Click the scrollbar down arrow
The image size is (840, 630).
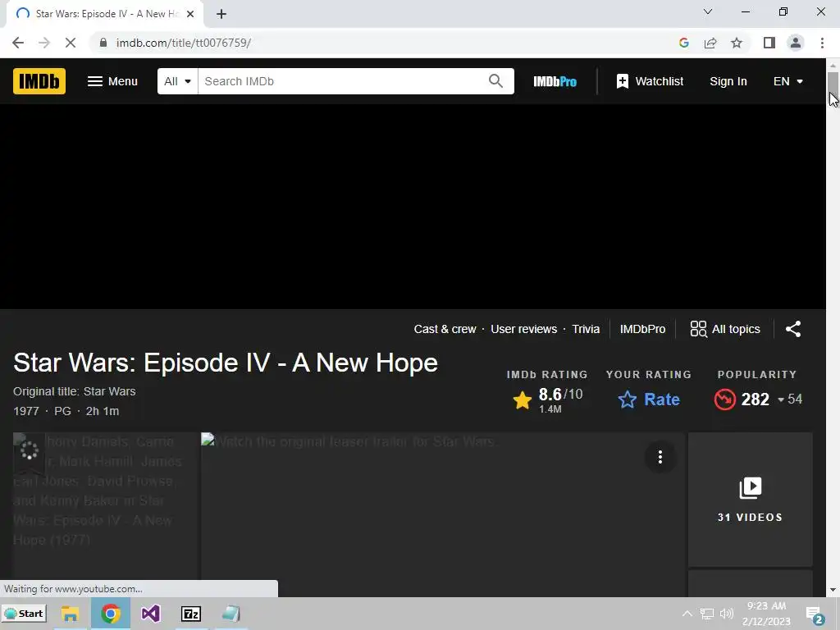833,590
